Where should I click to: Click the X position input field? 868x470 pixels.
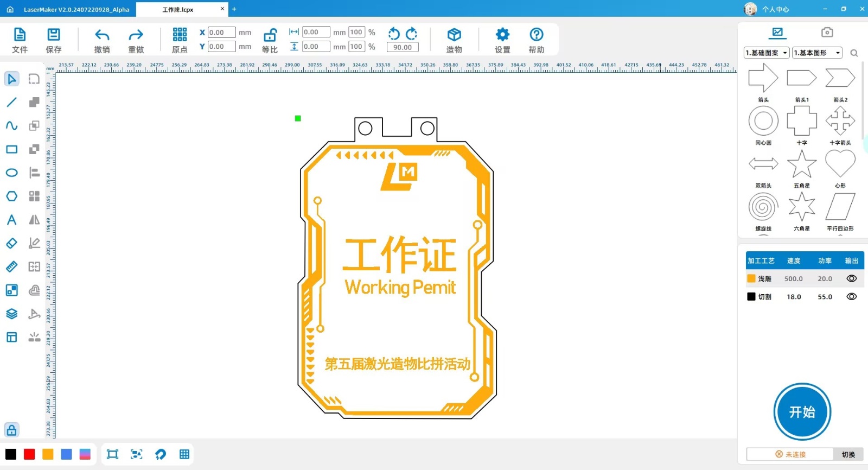(x=221, y=33)
